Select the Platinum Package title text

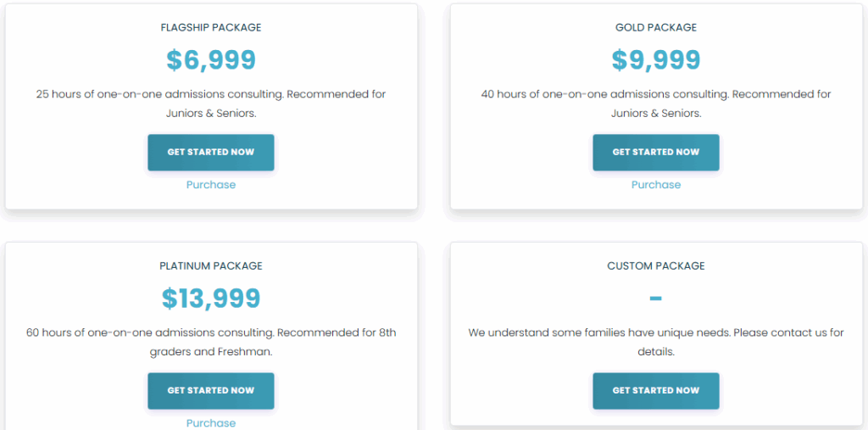pos(211,266)
